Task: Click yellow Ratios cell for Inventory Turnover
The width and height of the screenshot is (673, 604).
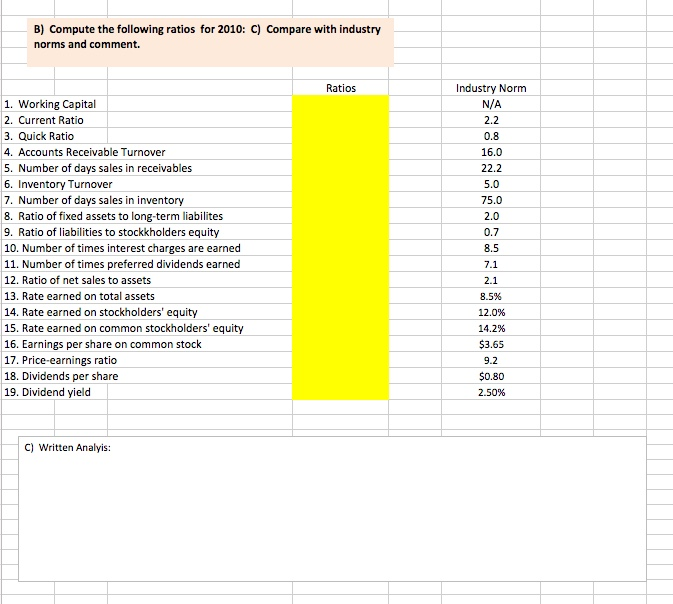Action: pyautogui.click(x=341, y=184)
